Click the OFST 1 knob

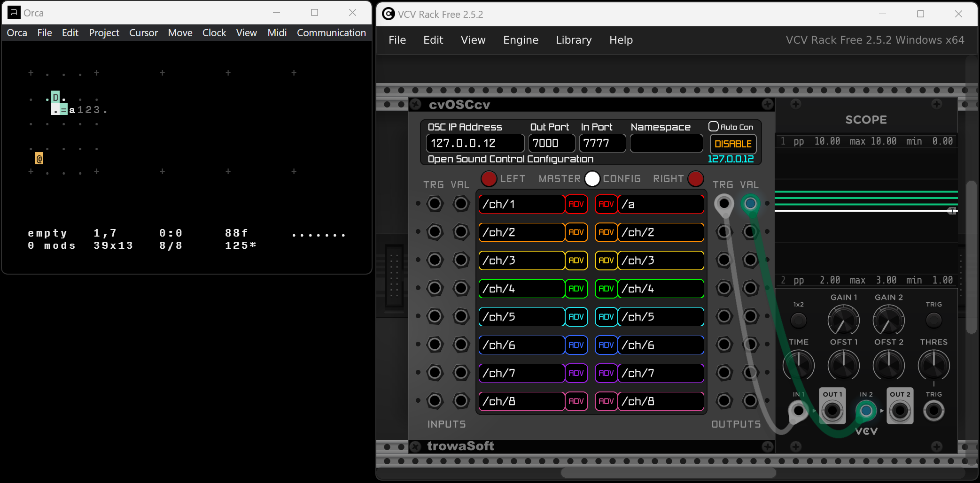point(843,365)
